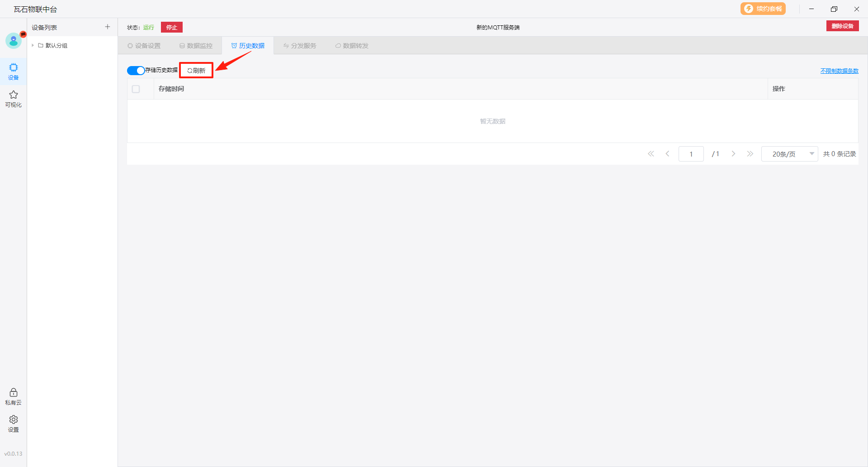Open the 不限制数据条数 link
868x467 pixels.
pos(839,71)
